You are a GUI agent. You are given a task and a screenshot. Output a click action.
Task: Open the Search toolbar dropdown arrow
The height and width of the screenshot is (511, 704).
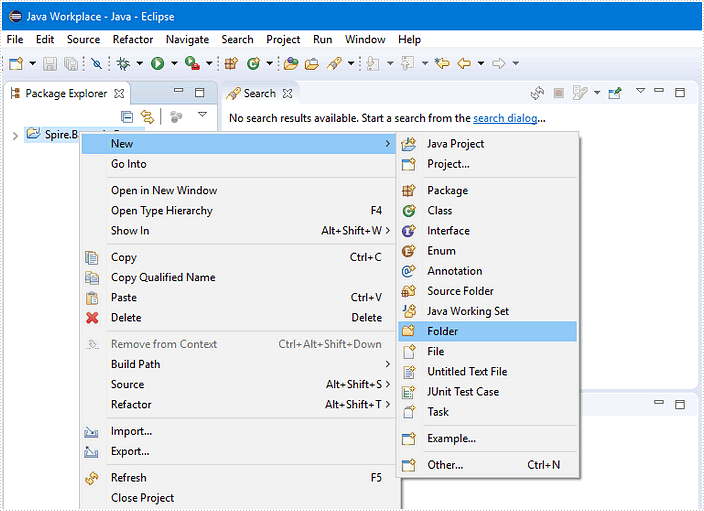point(351,63)
